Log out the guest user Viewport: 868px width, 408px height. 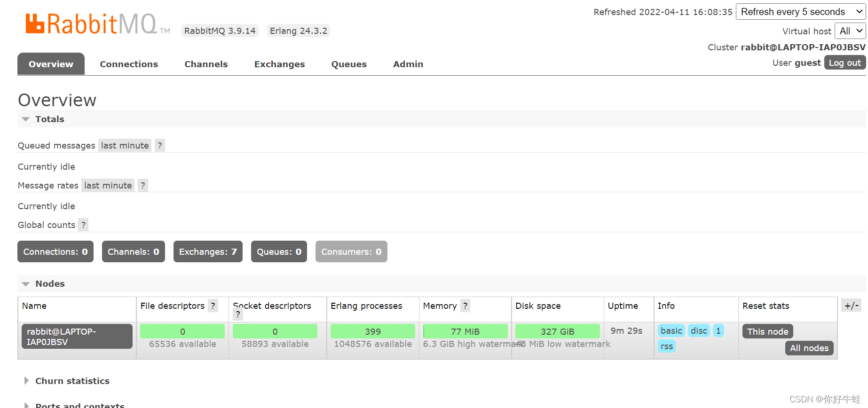(x=844, y=63)
